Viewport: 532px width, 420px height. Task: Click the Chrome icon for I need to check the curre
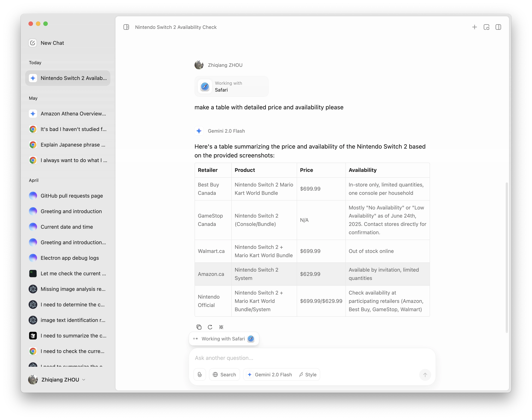(x=33, y=351)
